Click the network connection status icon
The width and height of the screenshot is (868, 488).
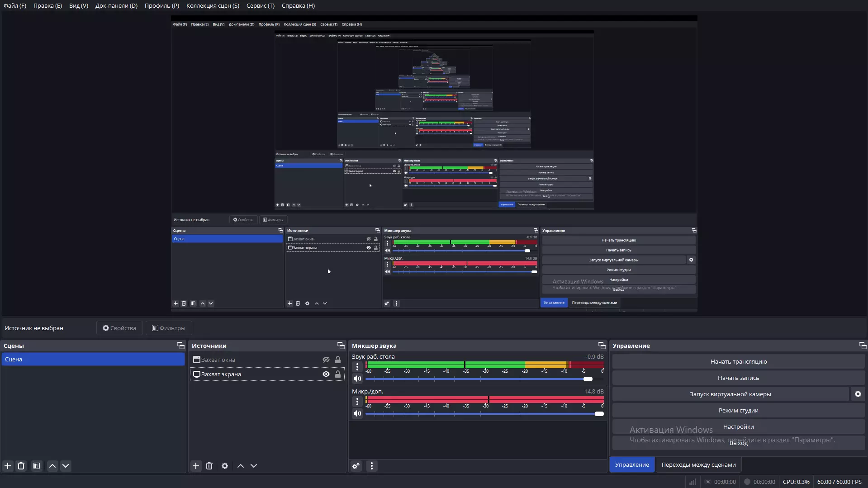[693, 482]
